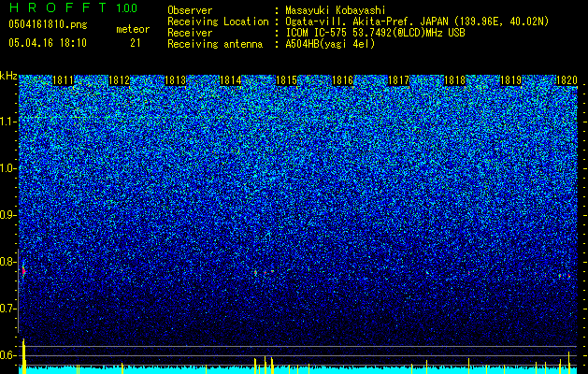Viewport: 588px width, 374px height.
Task: Click the kHz axis unit label
Action: [8, 76]
